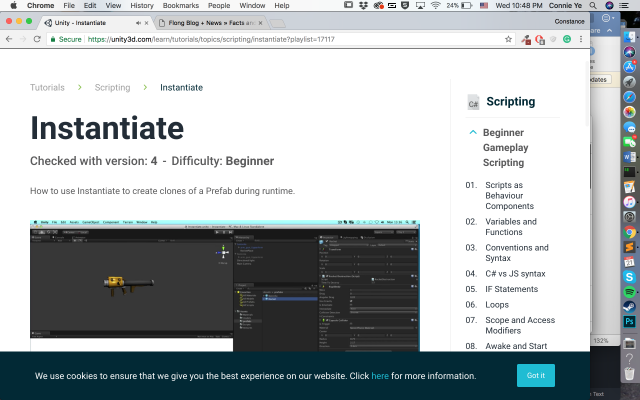This screenshot has width=640, height=400.
Task: Open the AirPlay display menu
Action: tap(420, 6)
